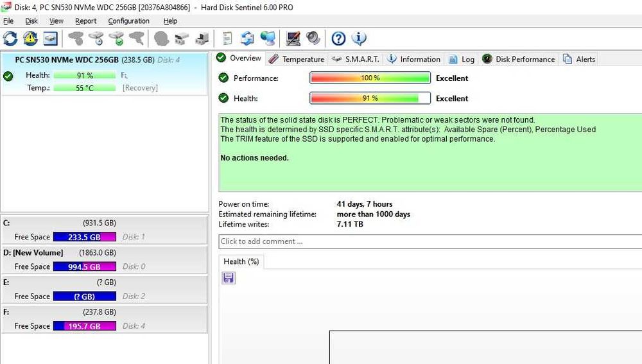642x364 pixels.
Task: Click the disk panel toolbar icon
Action: [x=50, y=39]
